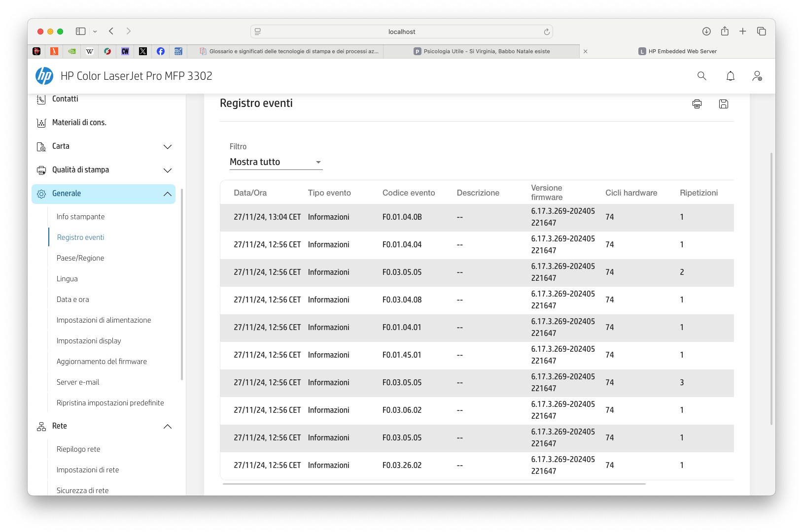803x532 pixels.
Task: Open the notifications bell icon
Action: 730,76
